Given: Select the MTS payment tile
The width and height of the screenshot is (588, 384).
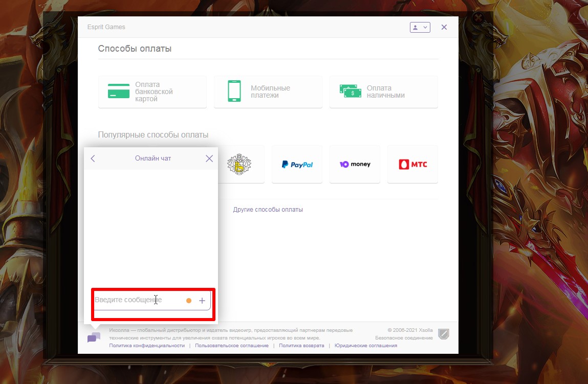Looking at the screenshot, I should click(412, 165).
